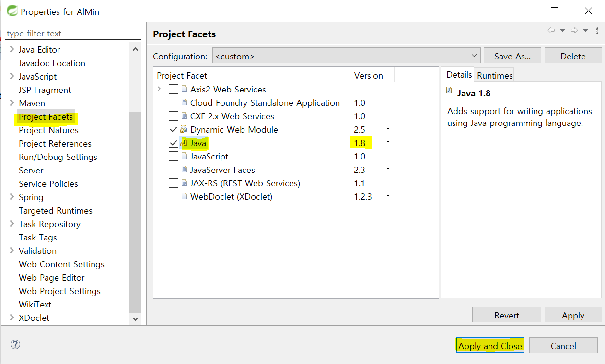Select Web Project Settings
Screen dimensions: 605x364
tap(59, 291)
